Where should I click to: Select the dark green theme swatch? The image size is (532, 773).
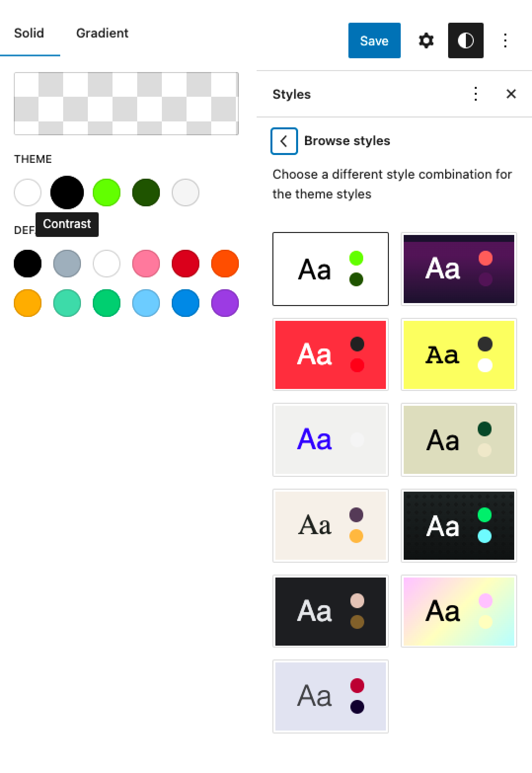tap(146, 193)
